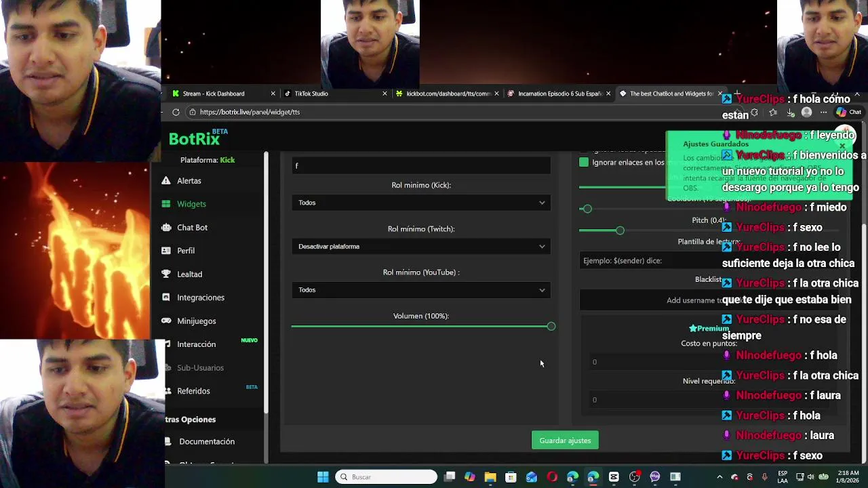868x488 pixels.
Task: Click the Guardar ajustes button
Action: (565, 441)
